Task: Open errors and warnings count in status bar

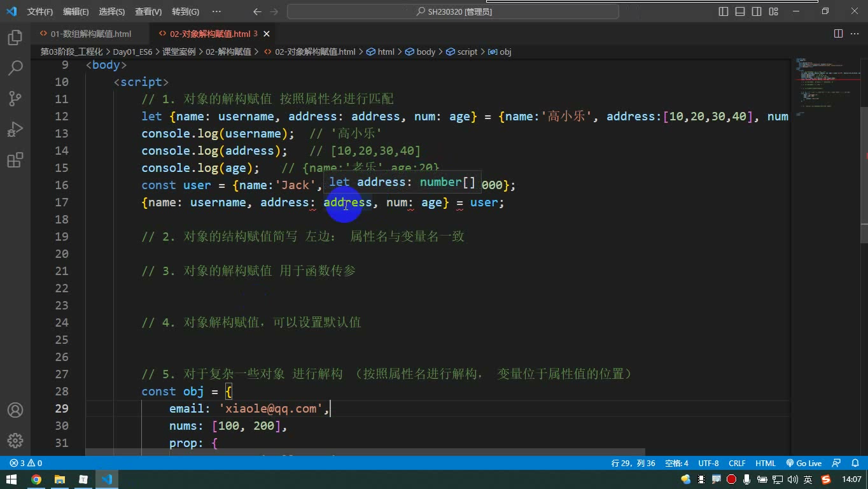Action: point(26,463)
